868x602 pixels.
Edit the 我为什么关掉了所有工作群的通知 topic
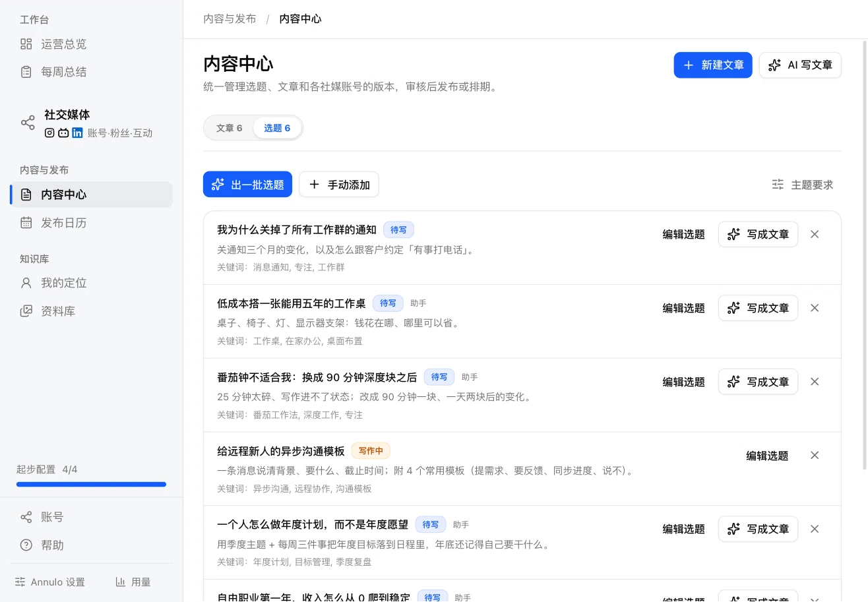click(683, 234)
